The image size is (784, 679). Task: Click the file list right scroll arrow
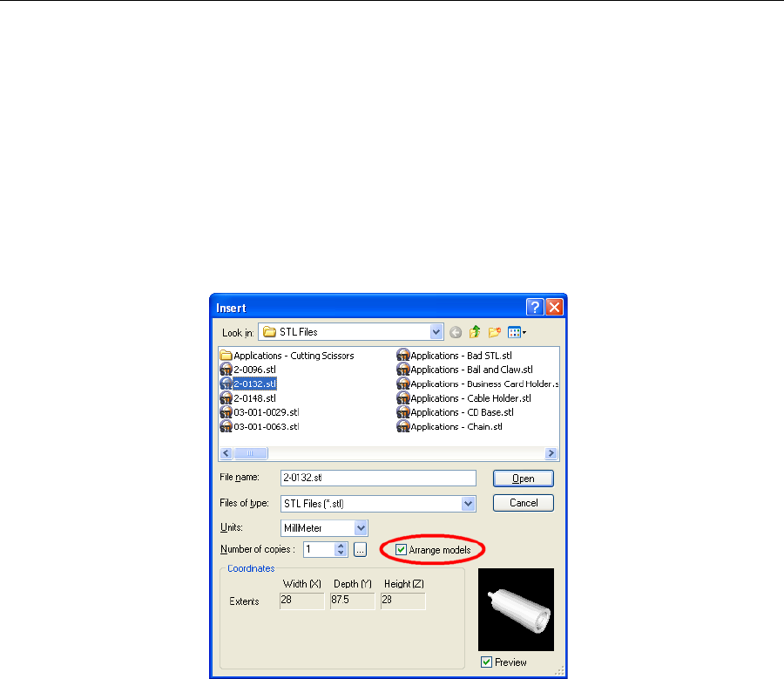tap(551, 453)
